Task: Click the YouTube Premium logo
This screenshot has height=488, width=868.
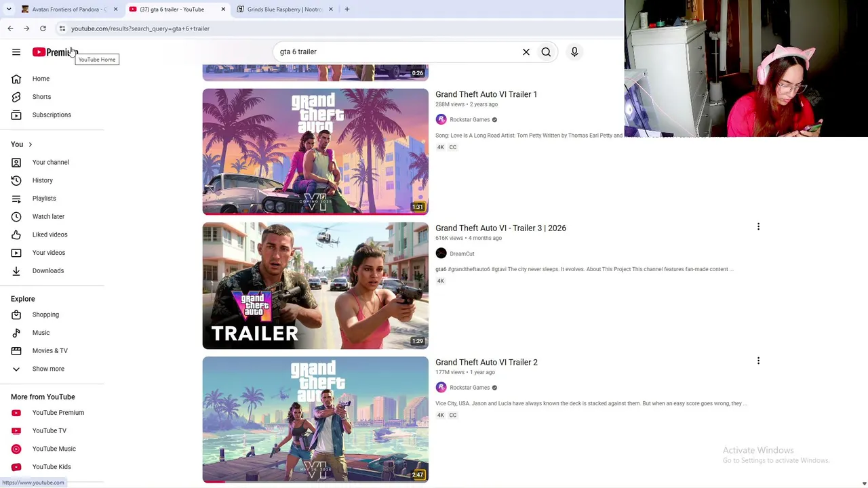Action: (56, 52)
